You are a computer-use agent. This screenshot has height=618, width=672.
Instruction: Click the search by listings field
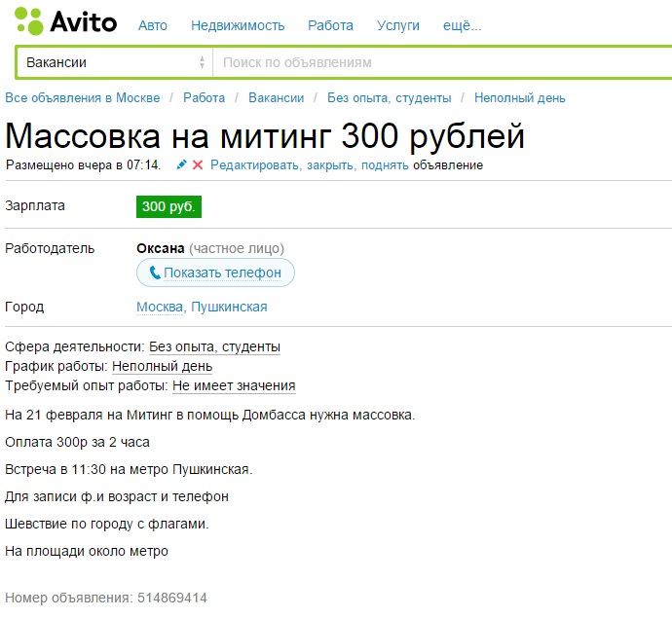click(438, 62)
